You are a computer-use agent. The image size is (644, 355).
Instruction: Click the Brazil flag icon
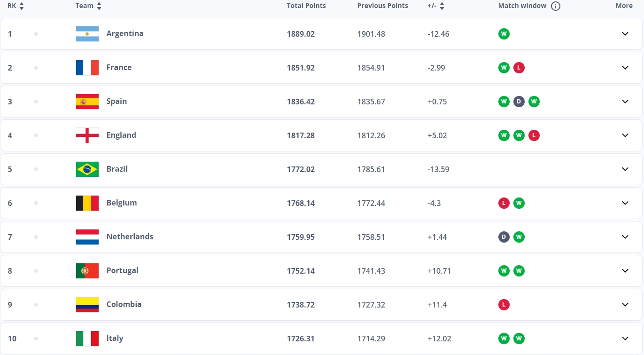pyautogui.click(x=87, y=169)
